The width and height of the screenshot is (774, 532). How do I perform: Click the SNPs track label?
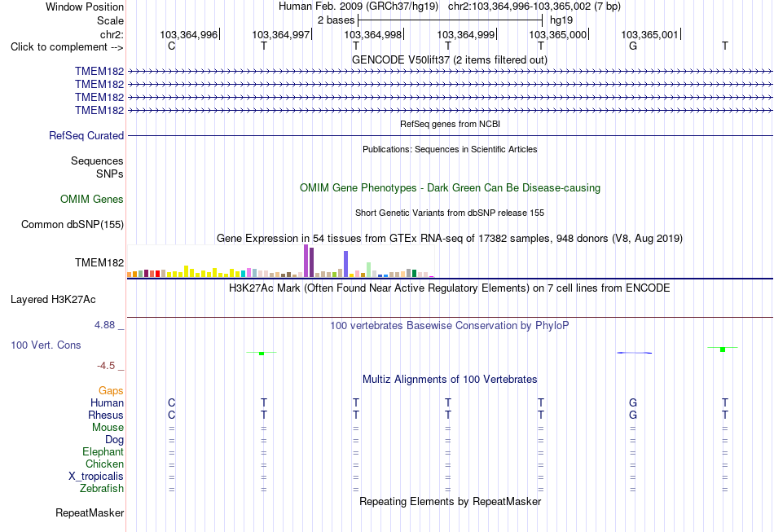(x=110, y=174)
